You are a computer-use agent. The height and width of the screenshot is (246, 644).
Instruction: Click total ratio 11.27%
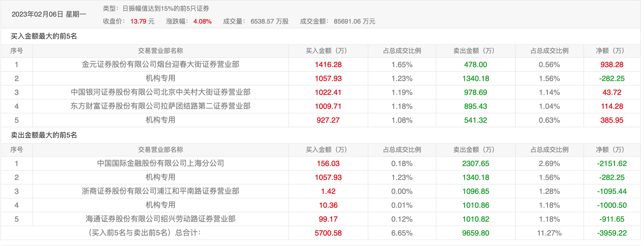(x=549, y=233)
